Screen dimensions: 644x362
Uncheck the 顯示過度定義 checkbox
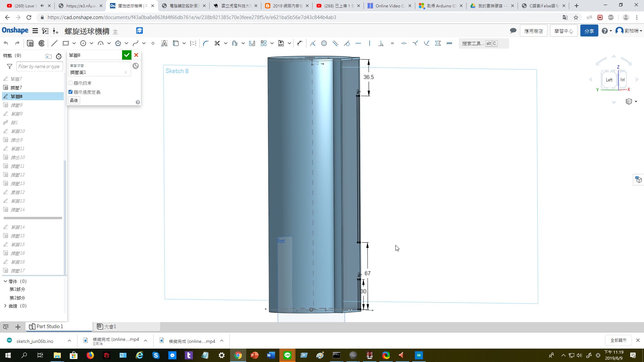tap(70, 92)
